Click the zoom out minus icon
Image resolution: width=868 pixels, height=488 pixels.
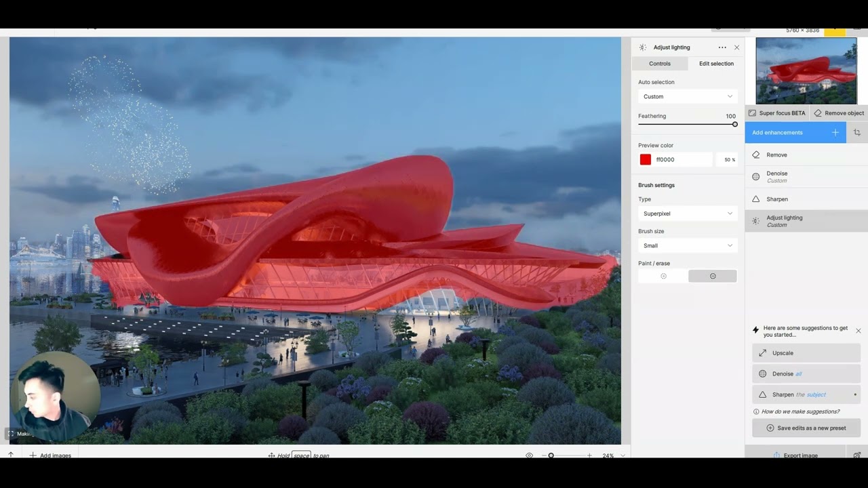pos(544,455)
